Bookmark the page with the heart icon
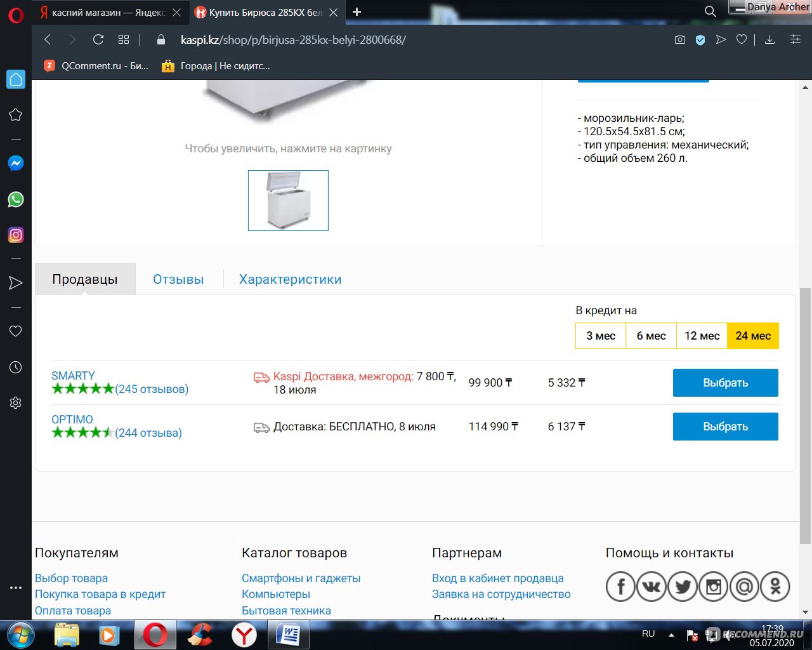This screenshot has height=650, width=812. 741,39
